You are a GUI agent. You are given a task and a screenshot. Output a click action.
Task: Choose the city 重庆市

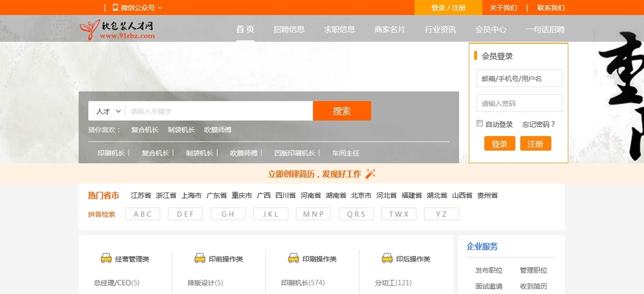coord(242,195)
